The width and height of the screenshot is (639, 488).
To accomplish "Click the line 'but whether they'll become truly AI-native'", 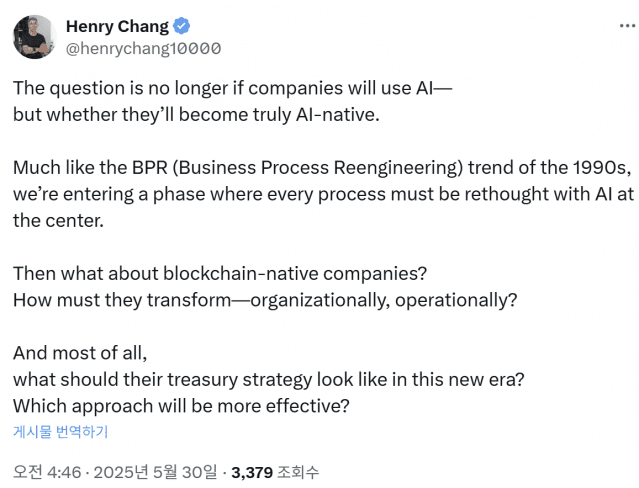I will coord(196,115).
